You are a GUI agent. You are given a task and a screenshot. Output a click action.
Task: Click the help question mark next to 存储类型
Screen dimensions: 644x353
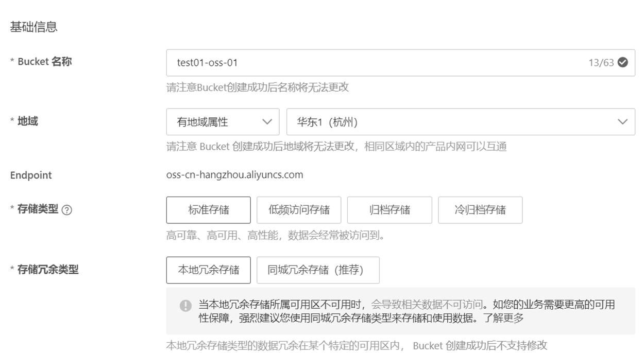(66, 210)
